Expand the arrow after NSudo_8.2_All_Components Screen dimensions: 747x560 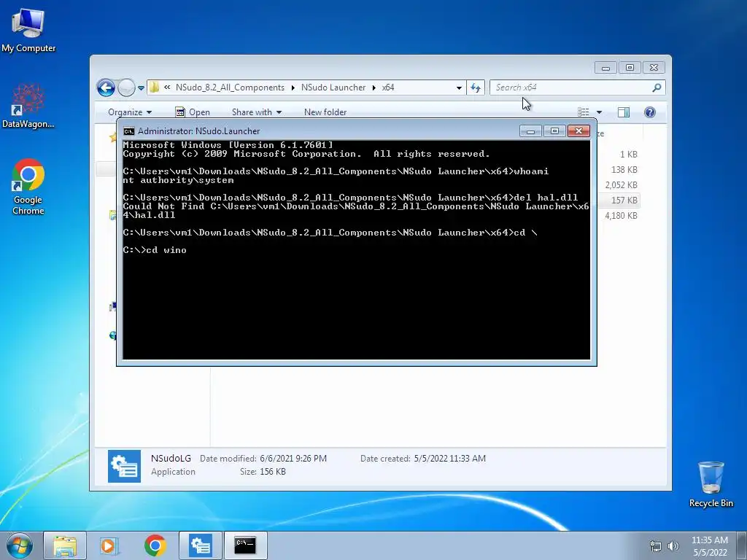click(293, 87)
